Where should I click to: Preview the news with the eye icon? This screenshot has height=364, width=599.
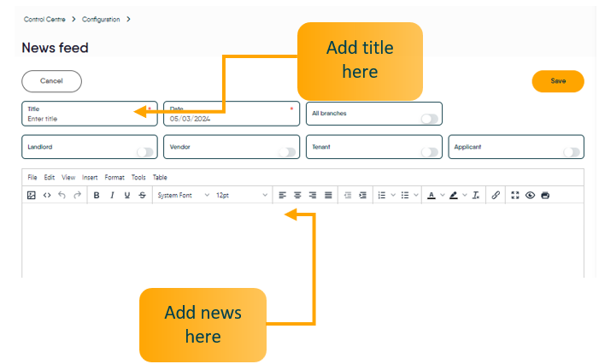click(530, 196)
